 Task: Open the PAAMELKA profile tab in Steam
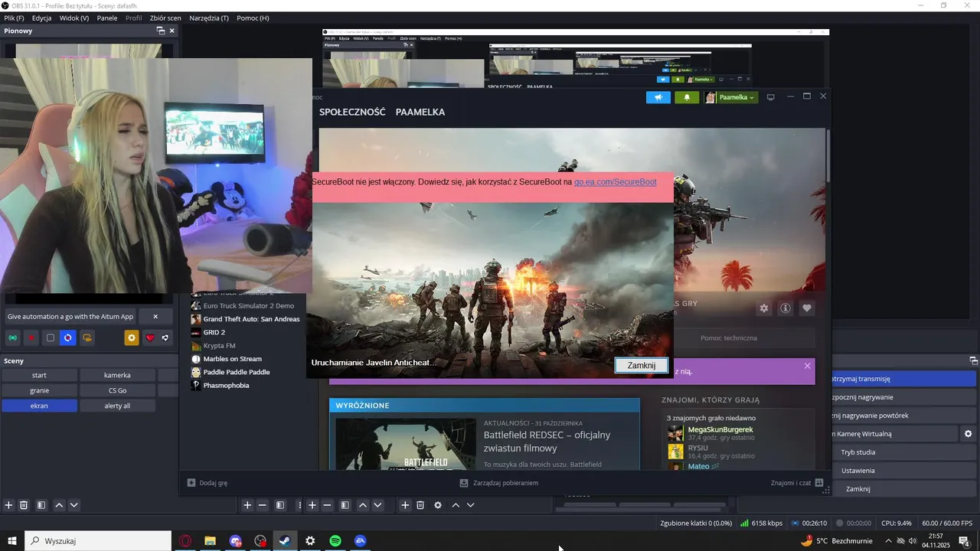[x=420, y=112]
